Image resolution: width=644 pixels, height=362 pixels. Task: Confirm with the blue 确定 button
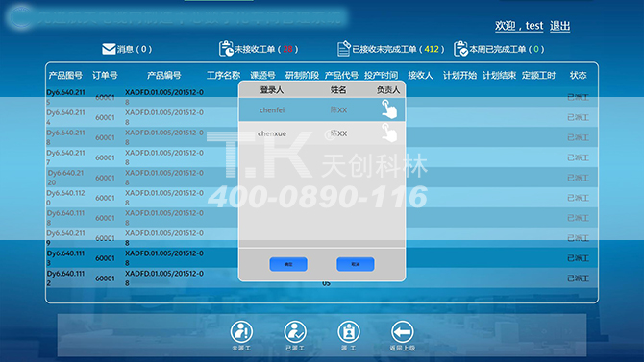point(288,264)
